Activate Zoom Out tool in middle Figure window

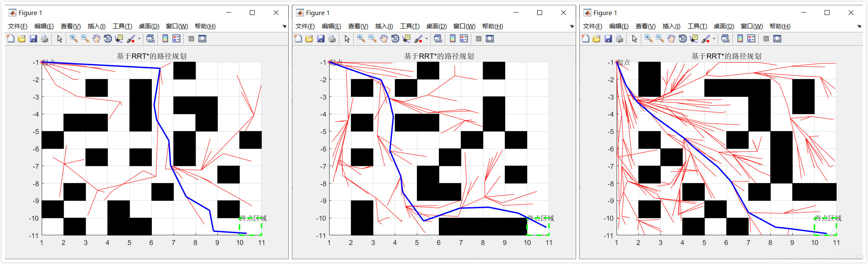tap(372, 38)
